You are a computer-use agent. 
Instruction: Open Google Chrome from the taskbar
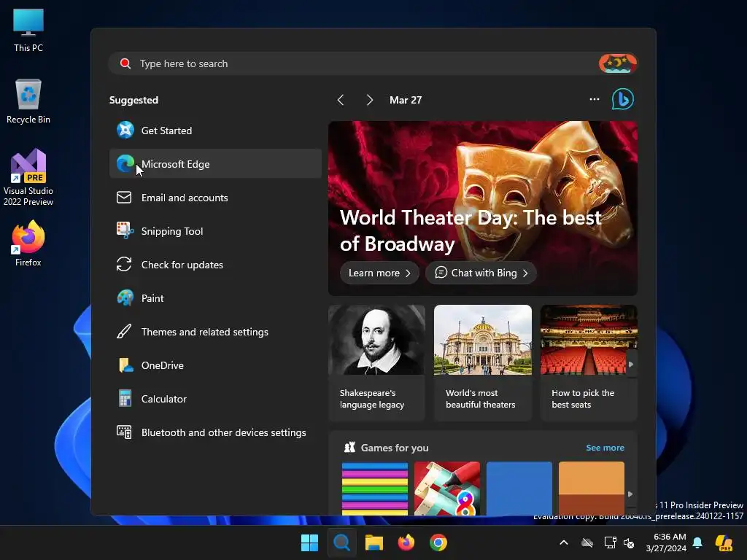438,542
